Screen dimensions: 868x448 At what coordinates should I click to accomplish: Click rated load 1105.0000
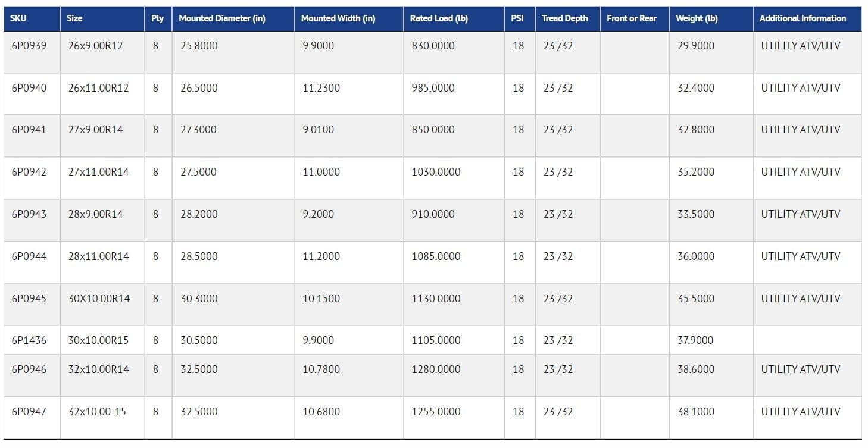[436, 340]
